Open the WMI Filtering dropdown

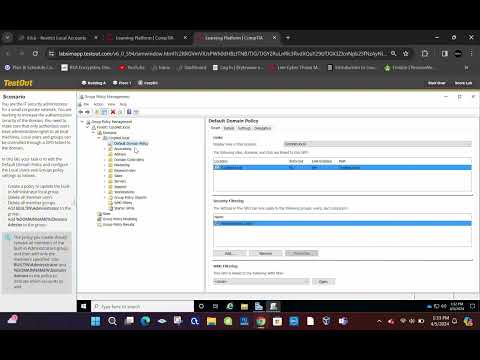pyautogui.click(x=261, y=282)
